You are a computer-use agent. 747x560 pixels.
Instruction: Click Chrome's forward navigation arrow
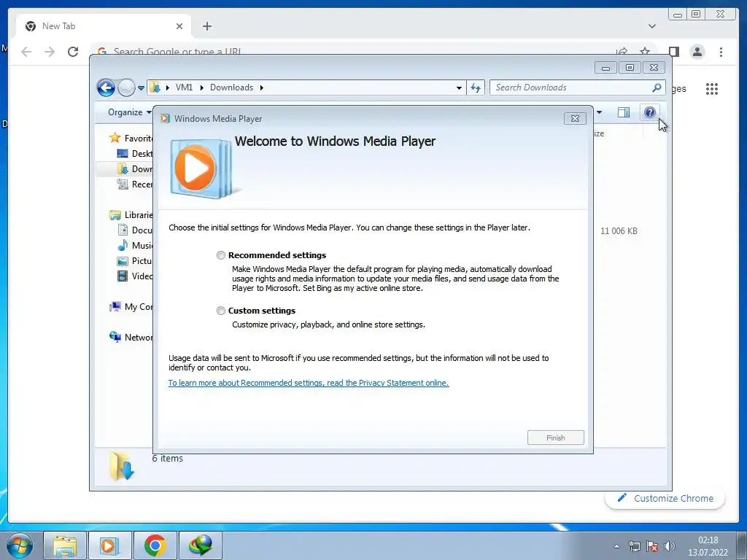(x=50, y=52)
